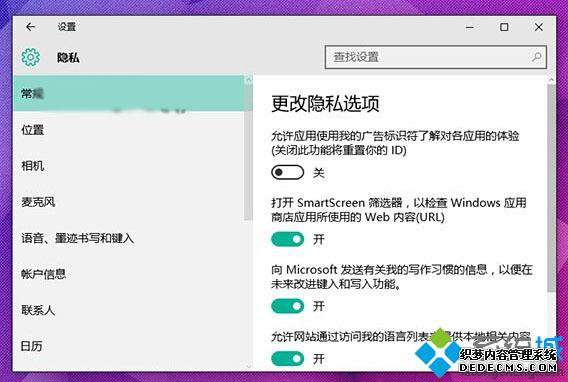Open 位置 privacy settings
The image size is (568, 382).
tap(128, 130)
